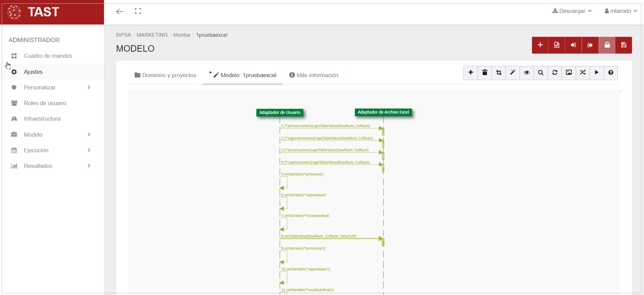This screenshot has height=295, width=644.
Task: Toggle fullscreen mode icon in top bar
Action: click(138, 11)
